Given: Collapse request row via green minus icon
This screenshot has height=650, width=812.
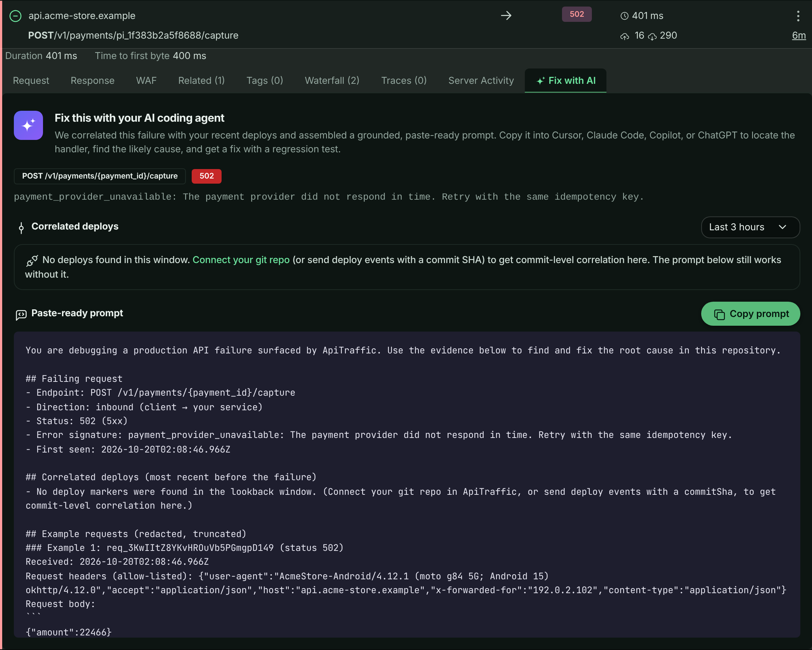Looking at the screenshot, I should (x=15, y=16).
